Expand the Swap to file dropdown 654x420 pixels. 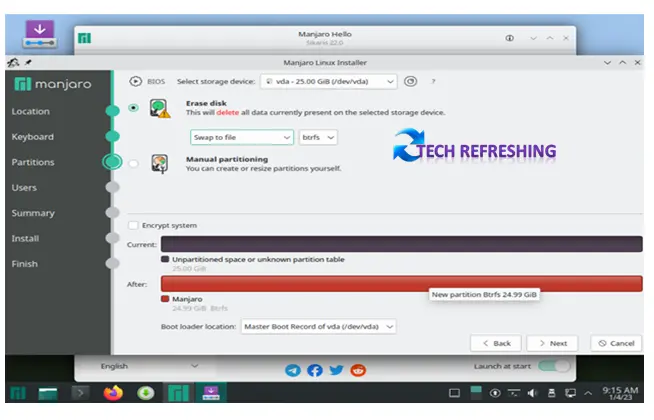point(241,137)
